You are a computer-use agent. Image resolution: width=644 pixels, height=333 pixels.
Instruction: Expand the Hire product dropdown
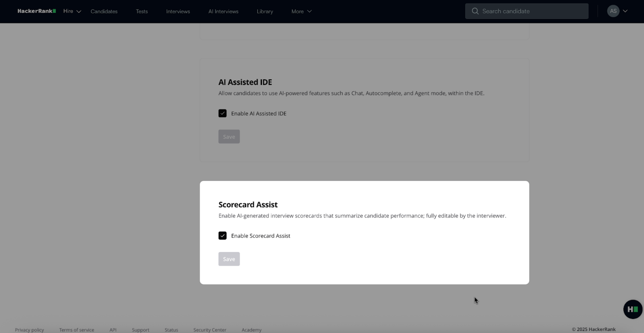[72, 11]
